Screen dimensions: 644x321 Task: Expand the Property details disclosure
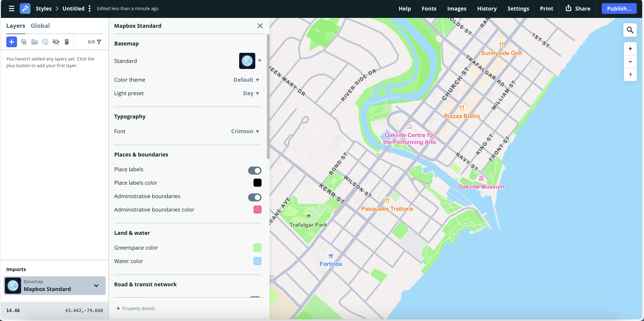(136, 308)
